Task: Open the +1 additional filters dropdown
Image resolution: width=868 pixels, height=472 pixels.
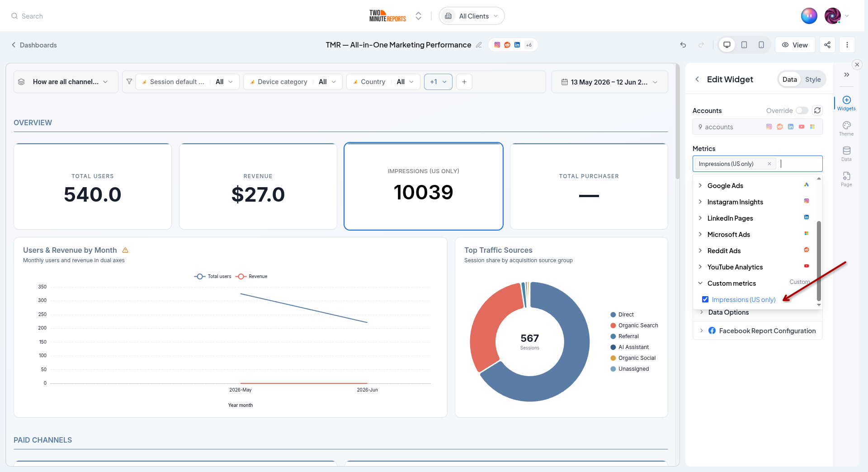Action: [438, 82]
